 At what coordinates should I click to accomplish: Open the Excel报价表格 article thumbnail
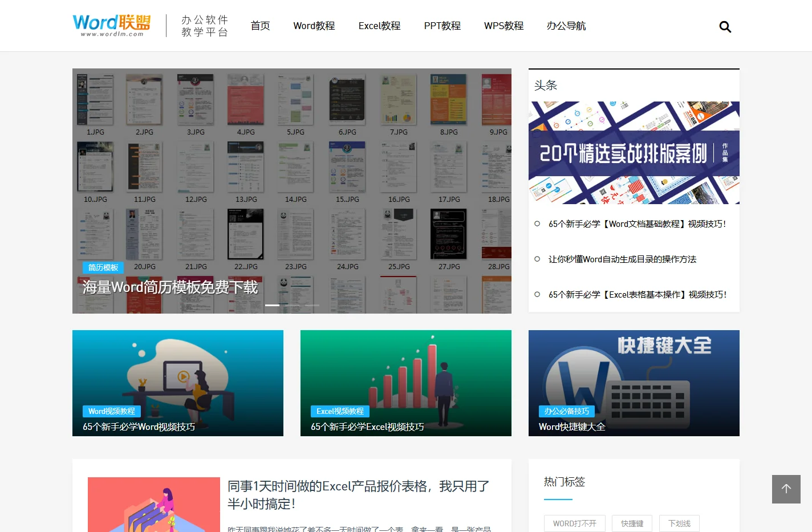pyautogui.click(x=154, y=505)
